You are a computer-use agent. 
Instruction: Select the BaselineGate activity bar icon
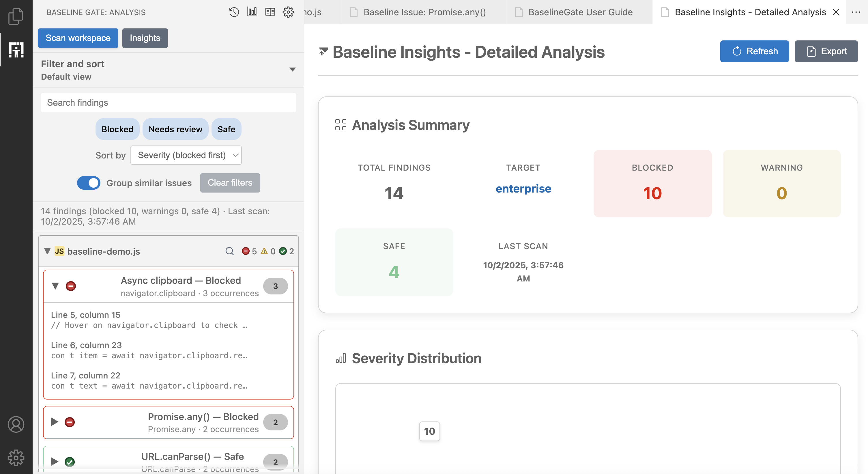(x=16, y=50)
